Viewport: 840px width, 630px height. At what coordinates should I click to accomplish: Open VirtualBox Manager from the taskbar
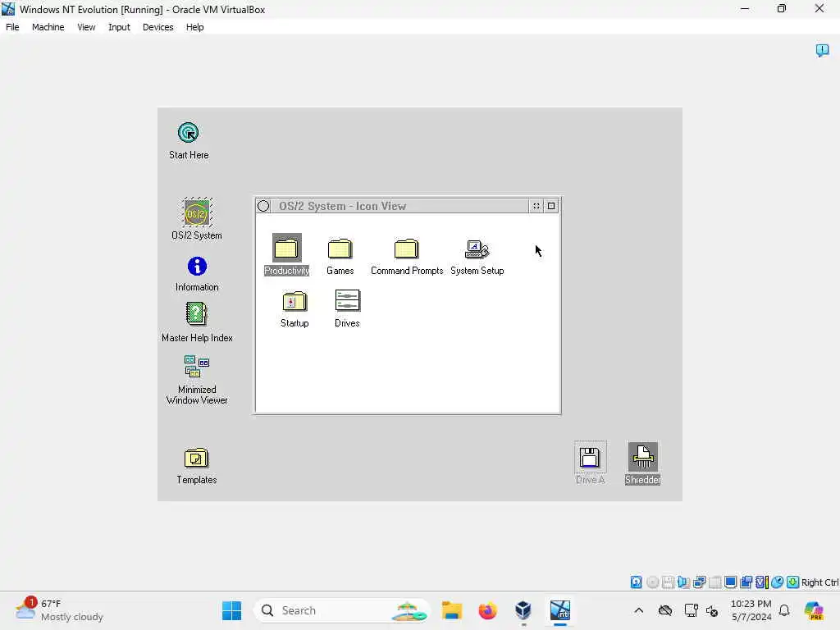[523, 610]
